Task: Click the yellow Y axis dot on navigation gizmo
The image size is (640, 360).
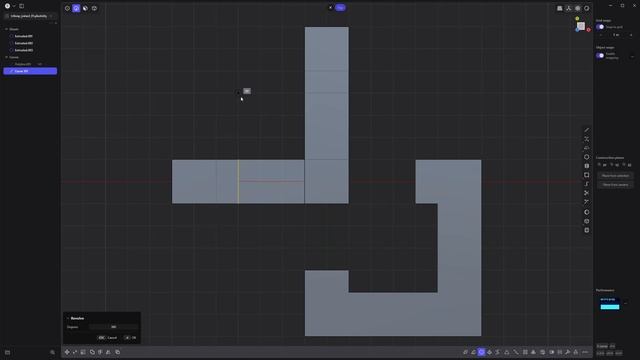Action: pos(577,18)
